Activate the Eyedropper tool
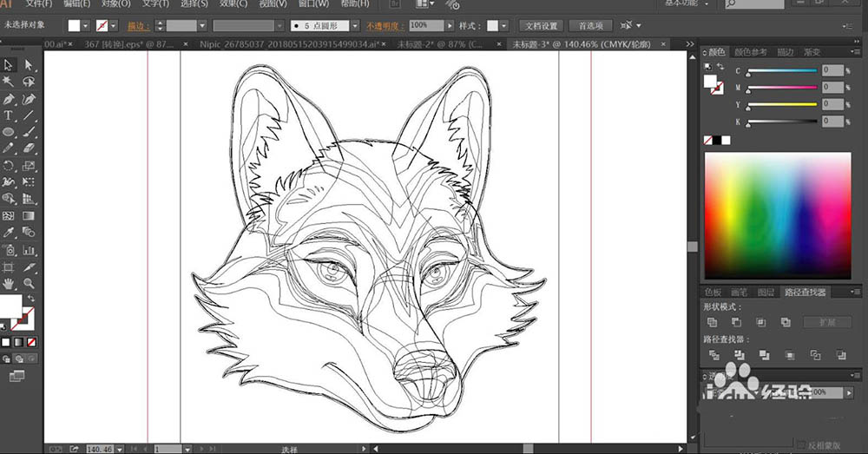The image size is (868, 454). (9, 233)
